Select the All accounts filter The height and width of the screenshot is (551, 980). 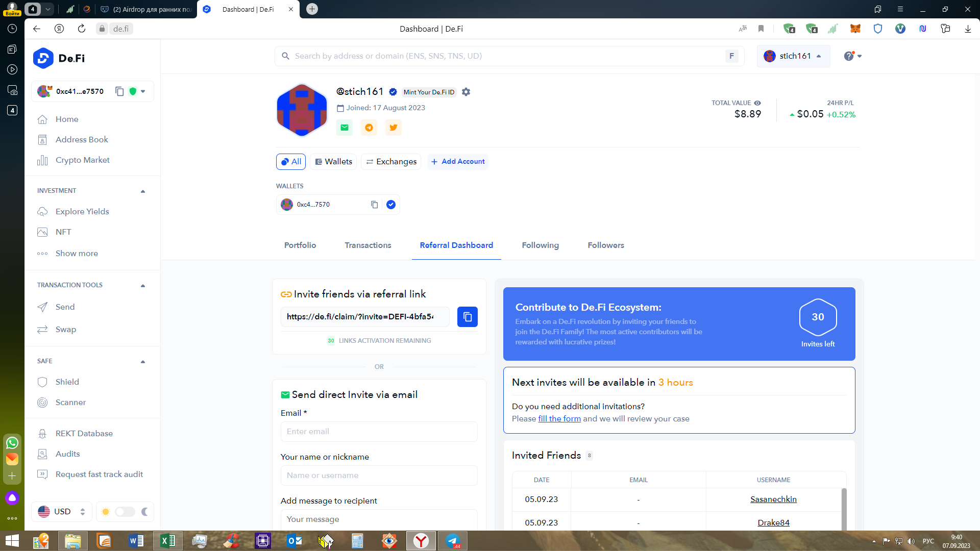pos(291,162)
